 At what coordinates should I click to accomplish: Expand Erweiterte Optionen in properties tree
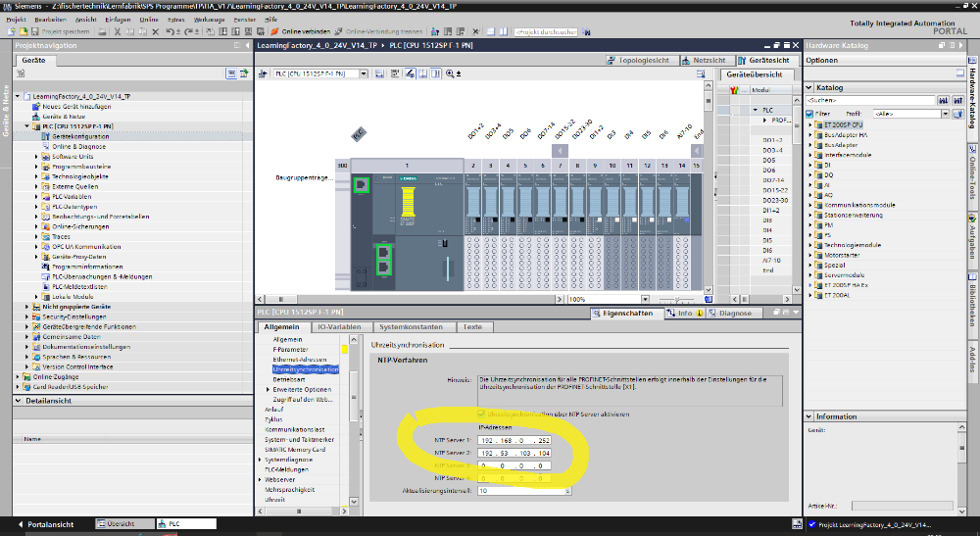coord(269,389)
